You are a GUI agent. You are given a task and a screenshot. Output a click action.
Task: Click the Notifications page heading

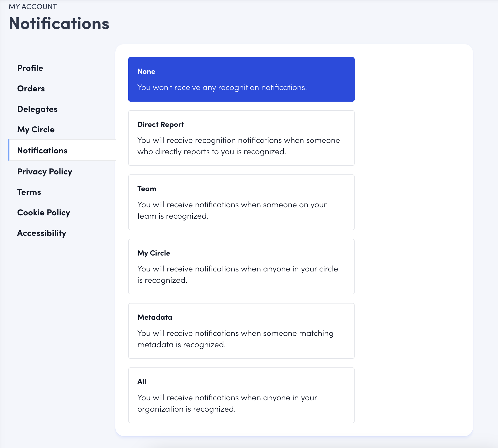(59, 24)
